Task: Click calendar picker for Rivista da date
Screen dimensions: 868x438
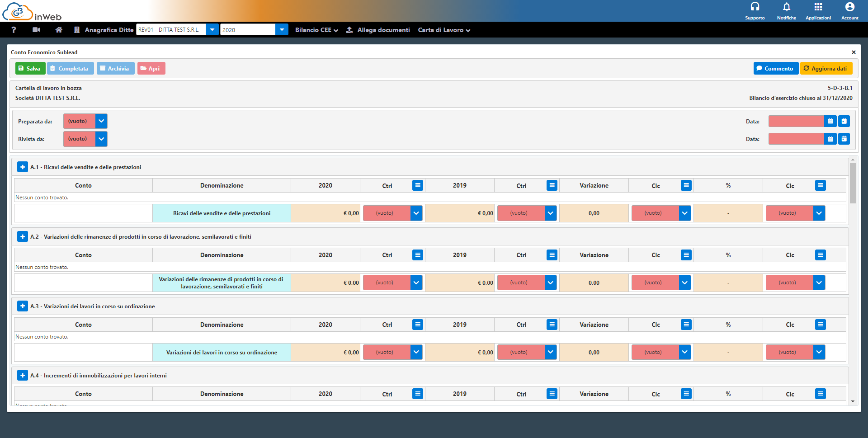Action: click(x=830, y=139)
